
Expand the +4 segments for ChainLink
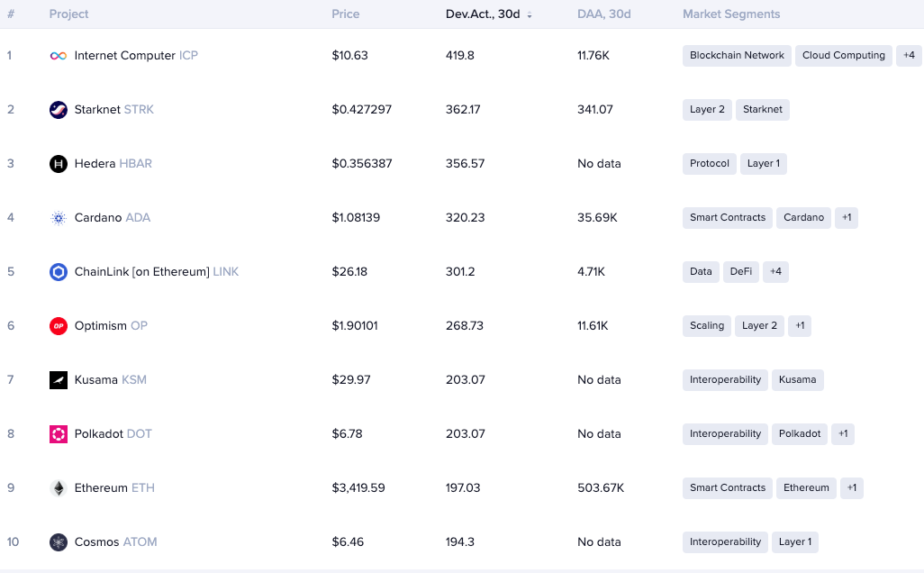point(775,272)
